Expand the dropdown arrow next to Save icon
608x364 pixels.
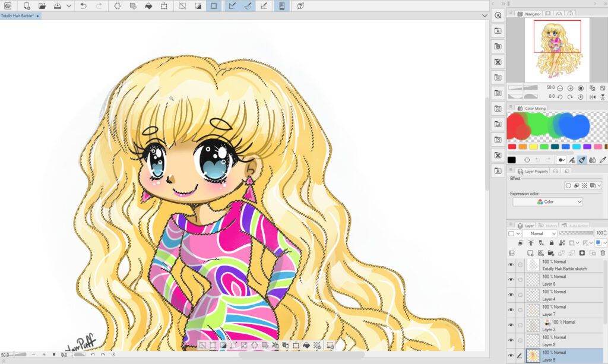[x=69, y=6]
